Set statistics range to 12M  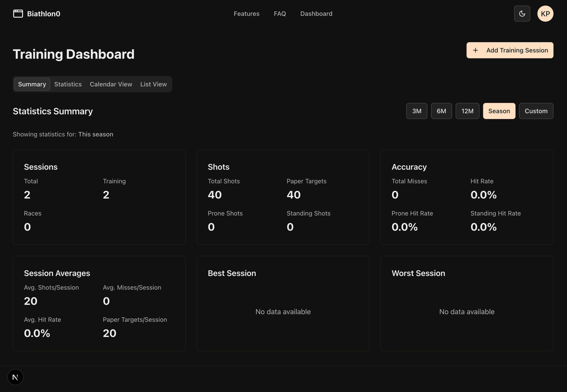click(x=467, y=111)
